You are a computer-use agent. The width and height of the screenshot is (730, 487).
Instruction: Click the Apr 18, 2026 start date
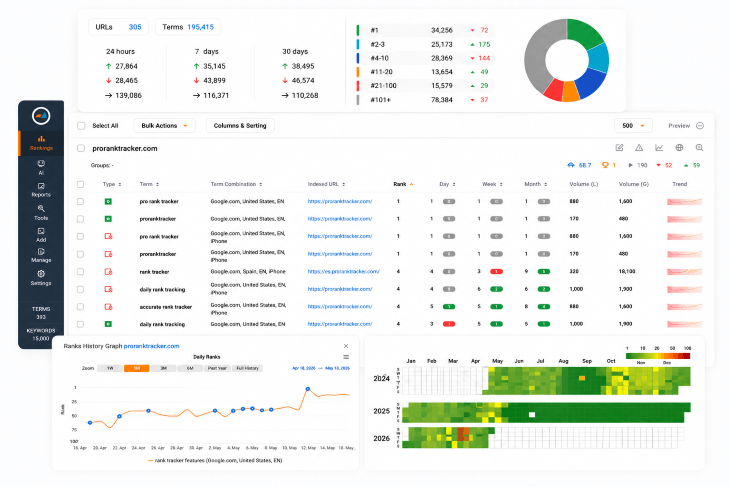(304, 368)
